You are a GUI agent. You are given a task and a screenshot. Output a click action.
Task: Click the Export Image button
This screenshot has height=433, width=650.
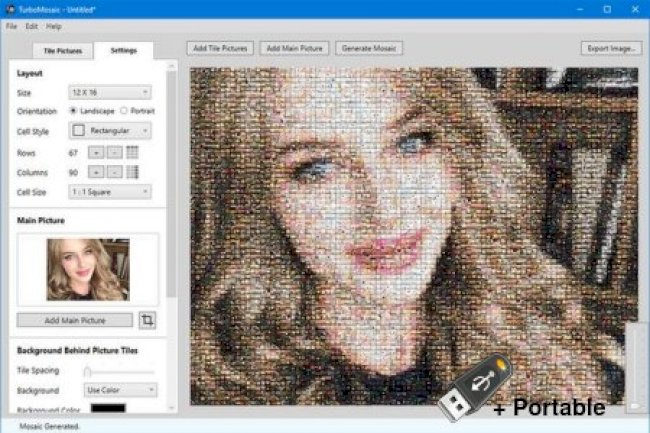(x=610, y=48)
